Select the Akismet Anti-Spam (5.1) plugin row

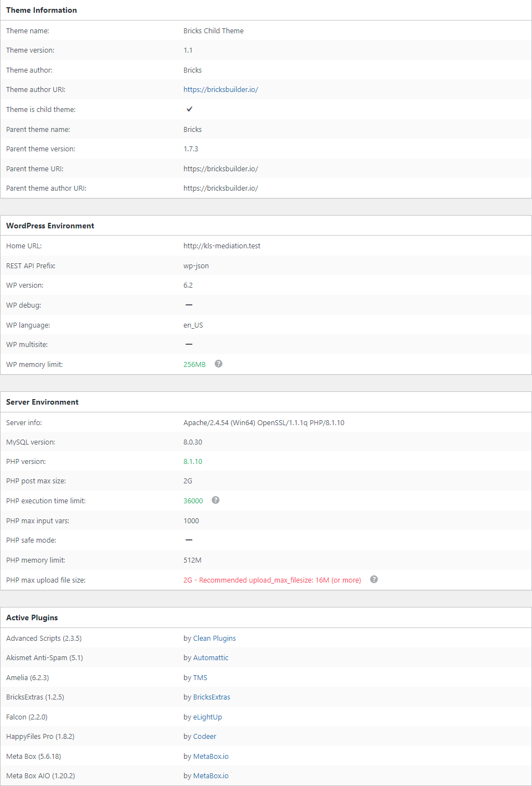click(x=266, y=658)
